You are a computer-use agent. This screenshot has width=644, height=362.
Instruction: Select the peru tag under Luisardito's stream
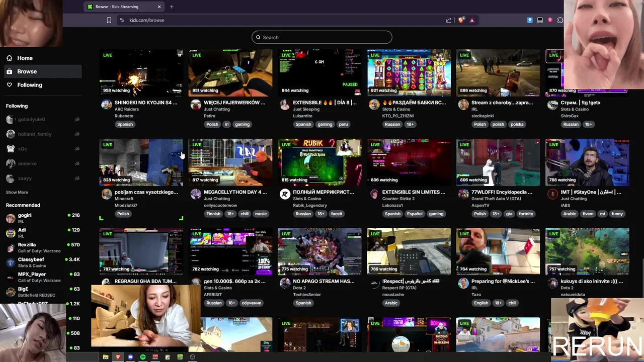[x=343, y=124]
